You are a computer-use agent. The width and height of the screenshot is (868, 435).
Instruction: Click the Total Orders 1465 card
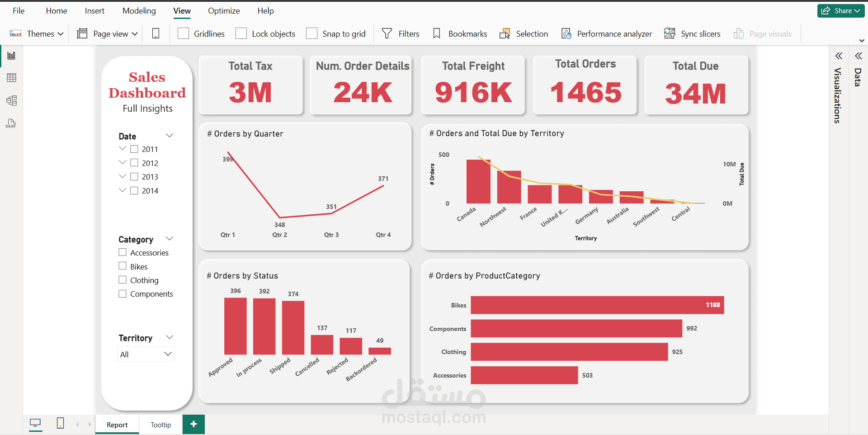pos(585,85)
